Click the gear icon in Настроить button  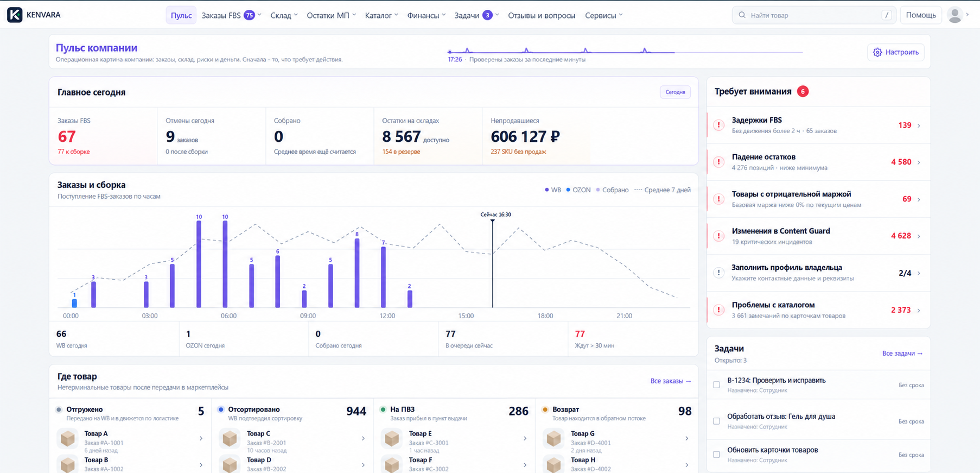[877, 52]
